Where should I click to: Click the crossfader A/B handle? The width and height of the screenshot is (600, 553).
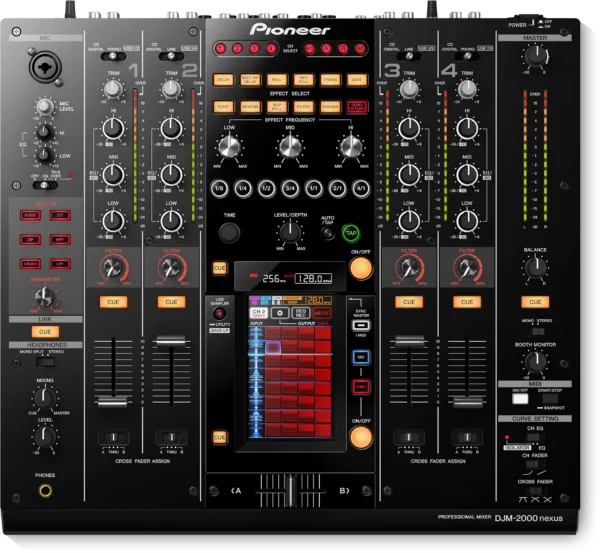(x=290, y=490)
